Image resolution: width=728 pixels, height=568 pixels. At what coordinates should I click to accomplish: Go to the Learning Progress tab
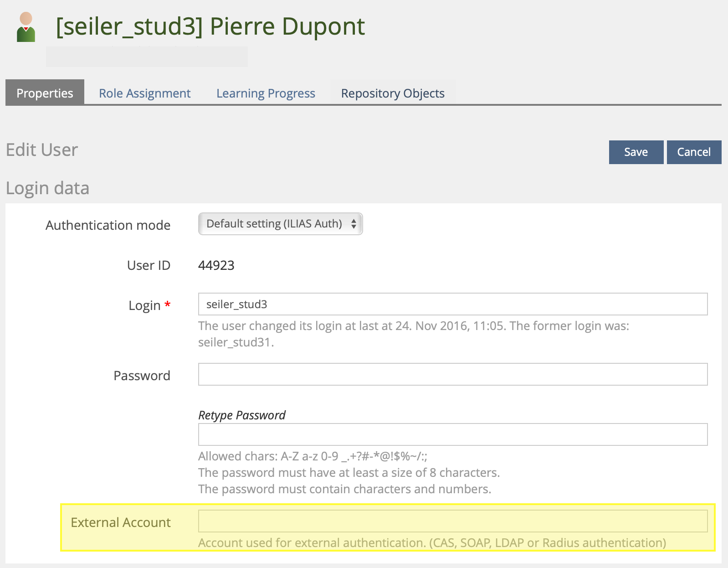click(266, 93)
